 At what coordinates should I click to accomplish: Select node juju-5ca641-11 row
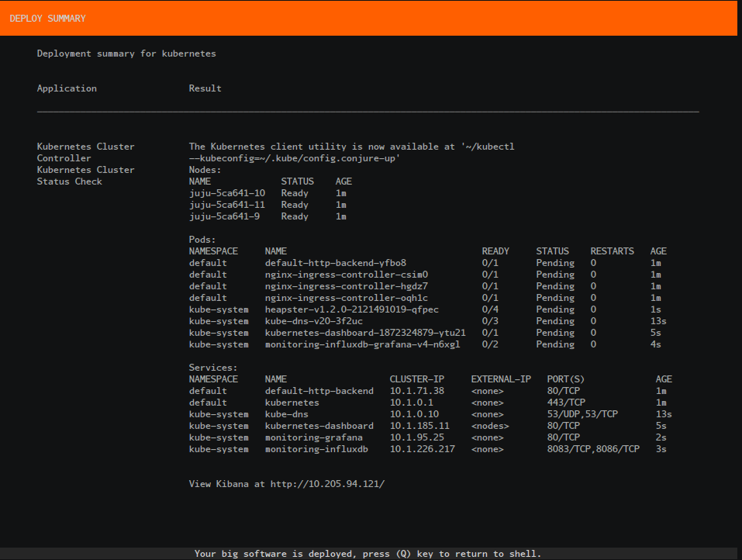pyautogui.click(x=227, y=205)
